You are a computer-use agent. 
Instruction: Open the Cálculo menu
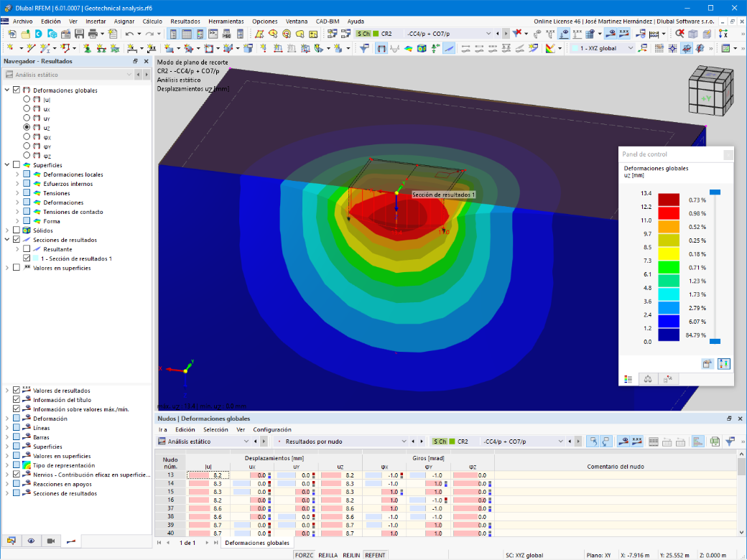click(x=152, y=22)
